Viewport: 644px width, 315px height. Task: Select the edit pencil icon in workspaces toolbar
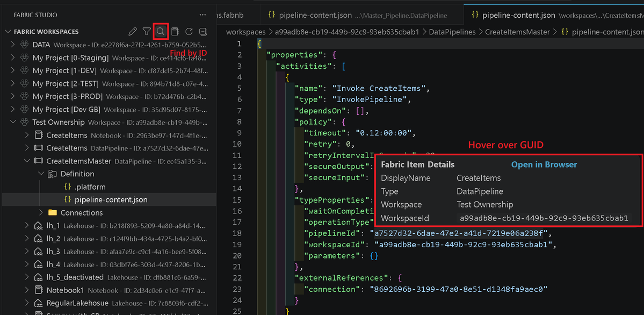[133, 32]
